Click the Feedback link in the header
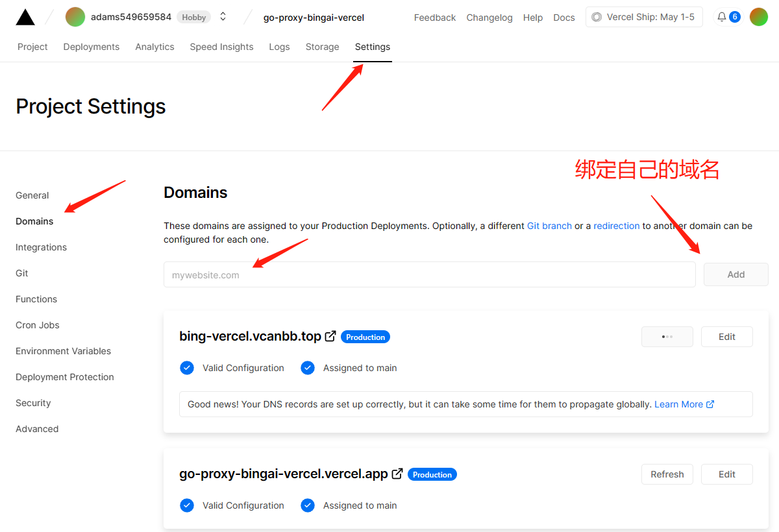The image size is (779, 532). pos(435,18)
